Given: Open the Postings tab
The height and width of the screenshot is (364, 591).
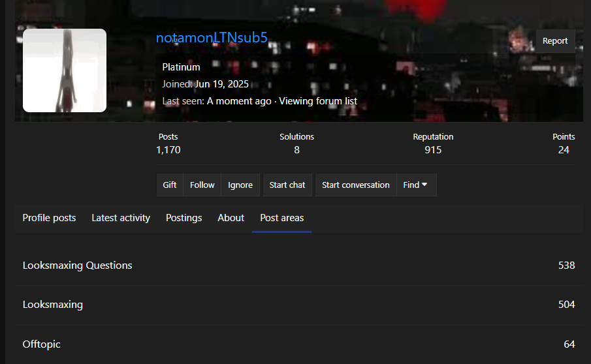Looking at the screenshot, I should pyautogui.click(x=184, y=218).
